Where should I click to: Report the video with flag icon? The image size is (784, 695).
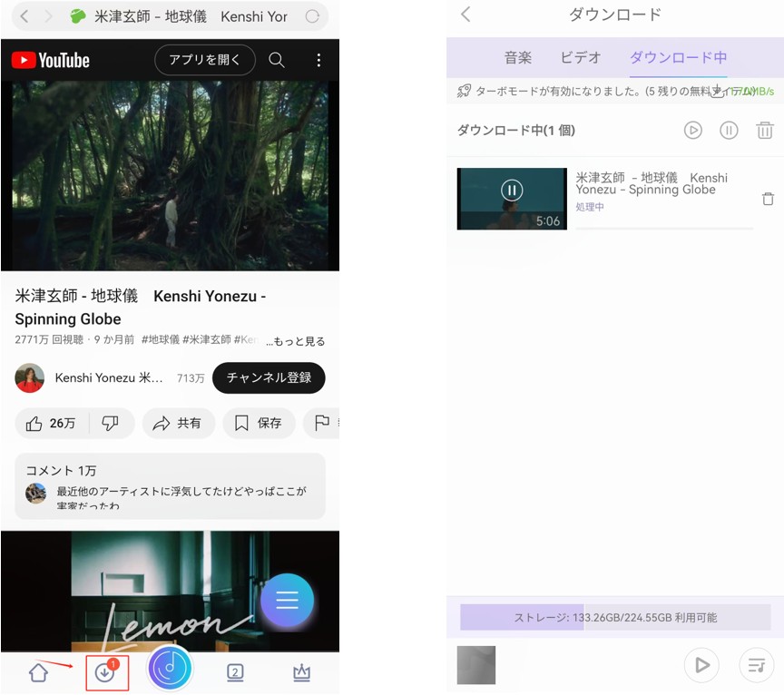point(322,424)
